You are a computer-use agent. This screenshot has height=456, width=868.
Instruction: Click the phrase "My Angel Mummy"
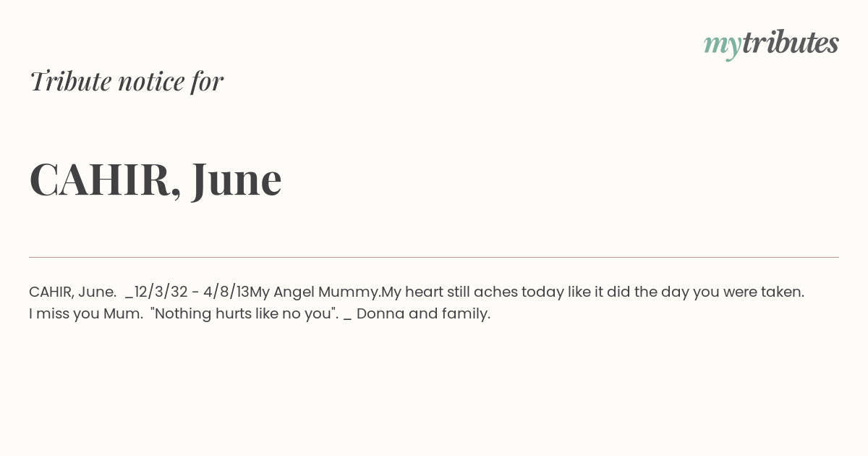tap(314, 292)
